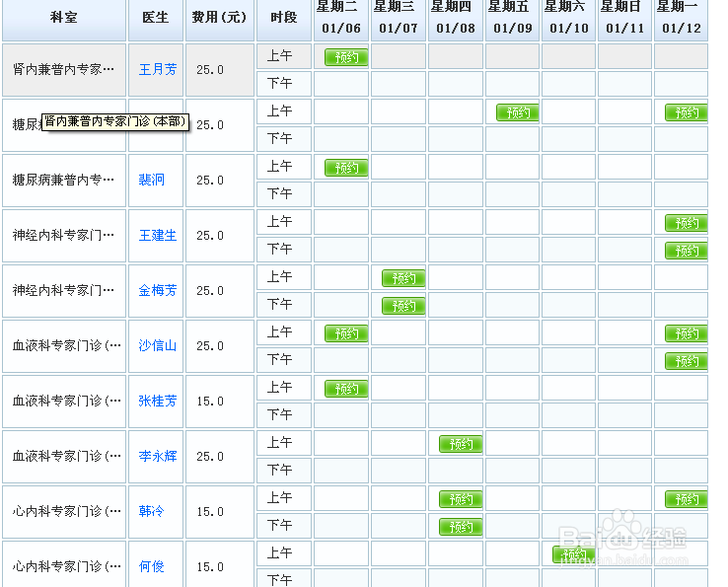
Task: Select 心内科专家门诊 department in 何俊 row
Action: point(63,564)
